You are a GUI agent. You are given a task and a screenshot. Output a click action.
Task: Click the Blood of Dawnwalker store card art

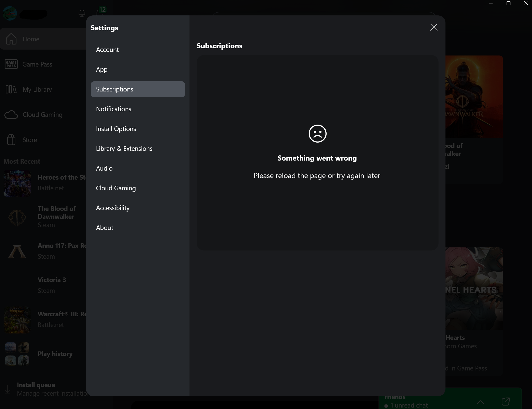[x=474, y=97]
